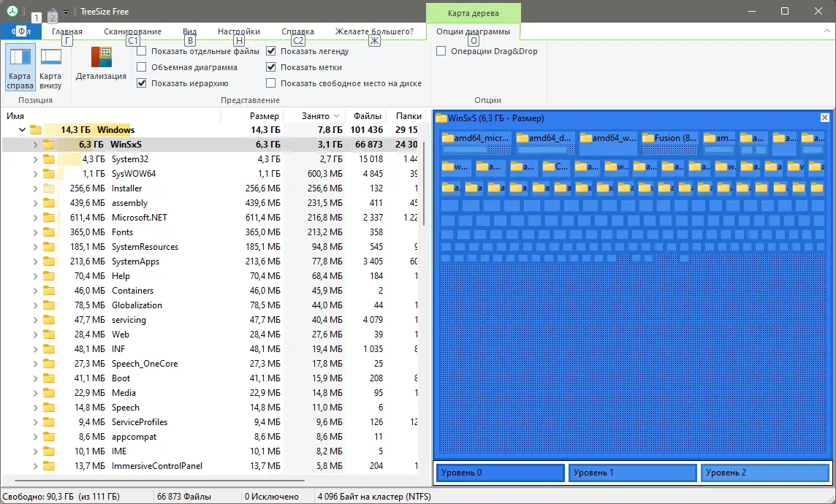This screenshot has height=504, width=836.
Task: Click the System32 folder icon
Action: point(49,159)
